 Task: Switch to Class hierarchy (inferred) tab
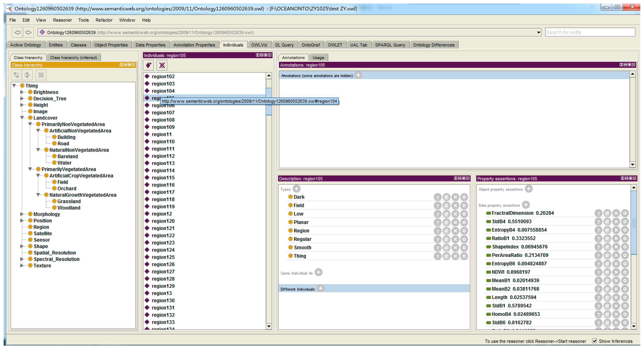click(74, 57)
